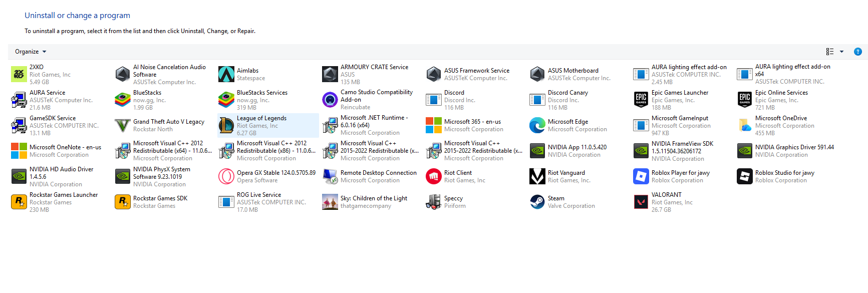Image resolution: width=868 pixels, height=293 pixels.
Task: Open the help question mark button
Action: (x=857, y=52)
